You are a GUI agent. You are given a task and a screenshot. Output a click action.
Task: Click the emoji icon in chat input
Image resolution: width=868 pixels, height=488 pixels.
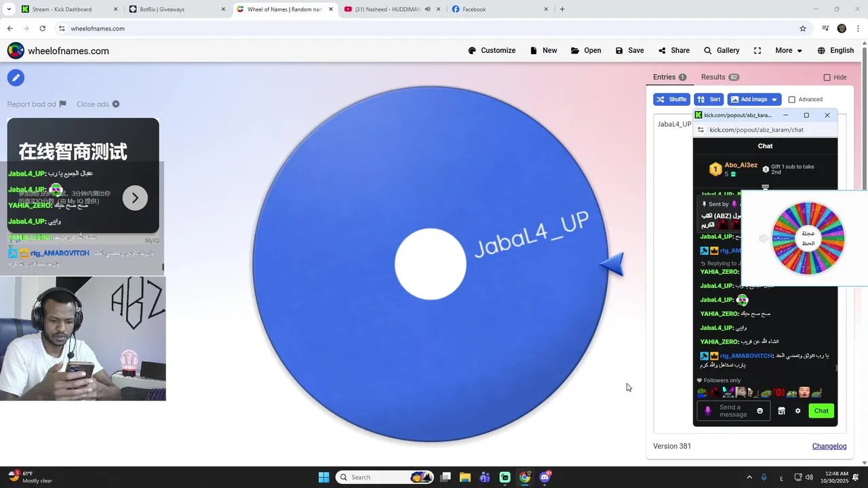(x=759, y=411)
